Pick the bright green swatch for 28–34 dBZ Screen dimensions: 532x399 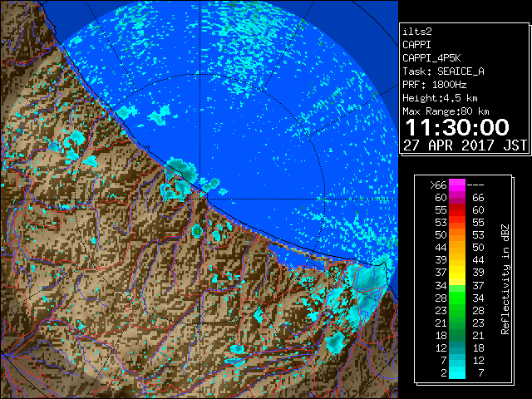(x=457, y=298)
